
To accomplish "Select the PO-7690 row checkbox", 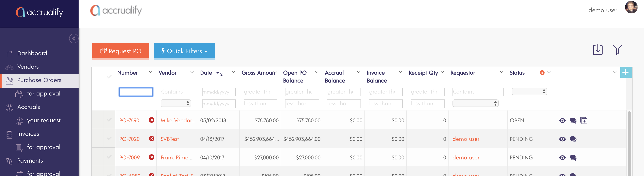I will point(109,120).
